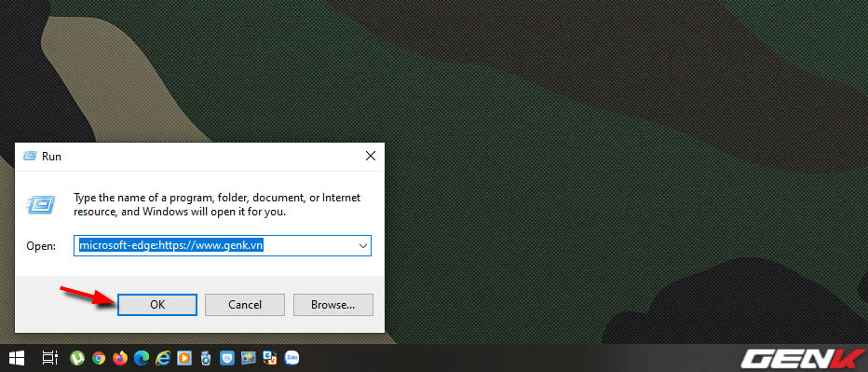Viewport: 868px width, 372px height.
Task: Open Internet Explorer from the taskbar
Action: 163,358
